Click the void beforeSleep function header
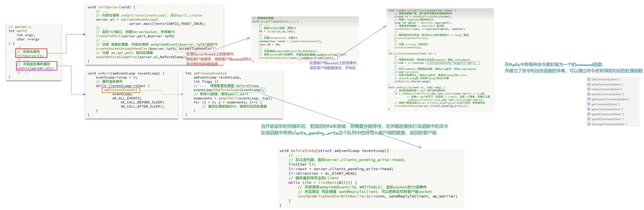Image resolution: width=644 pixels, height=210 pixels. (334, 151)
